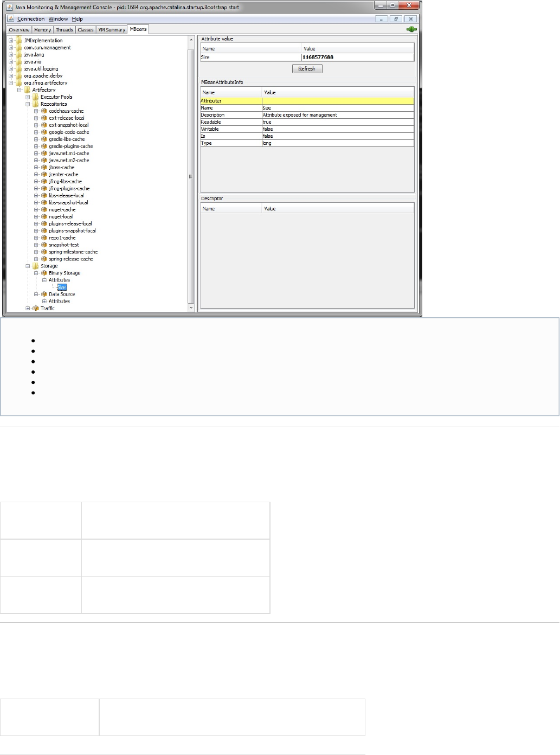The image size is (560, 755).
Task: Click the 'Attribute exposed for management' description cell
Action: 338,115
